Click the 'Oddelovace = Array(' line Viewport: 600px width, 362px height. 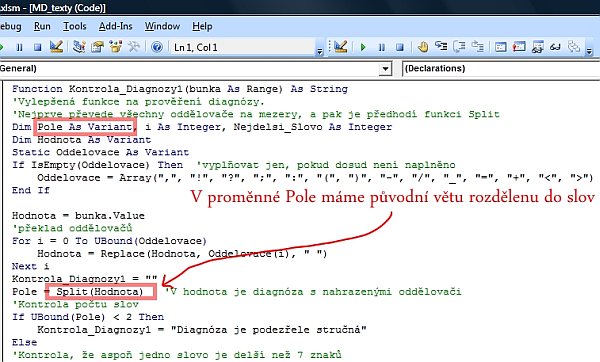315,178
